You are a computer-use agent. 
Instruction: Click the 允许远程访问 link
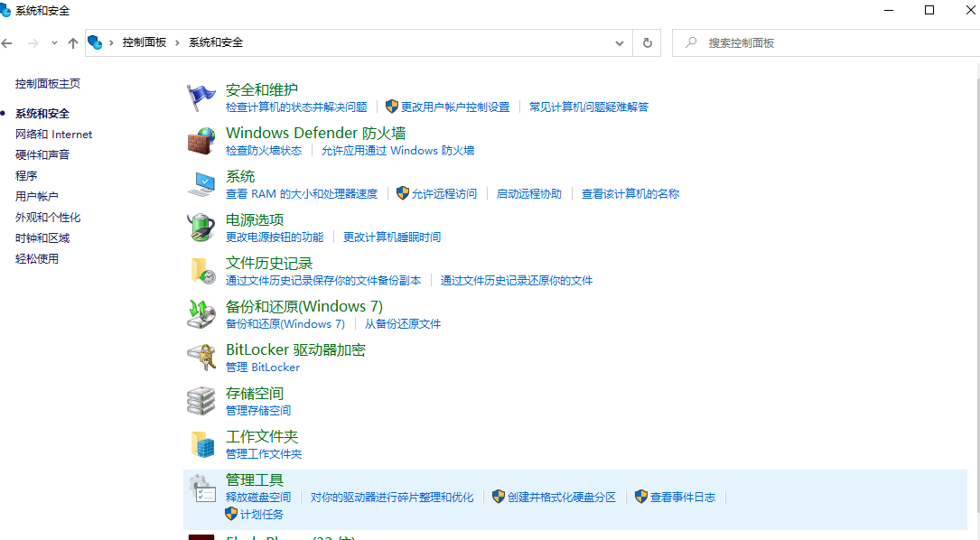pos(444,193)
